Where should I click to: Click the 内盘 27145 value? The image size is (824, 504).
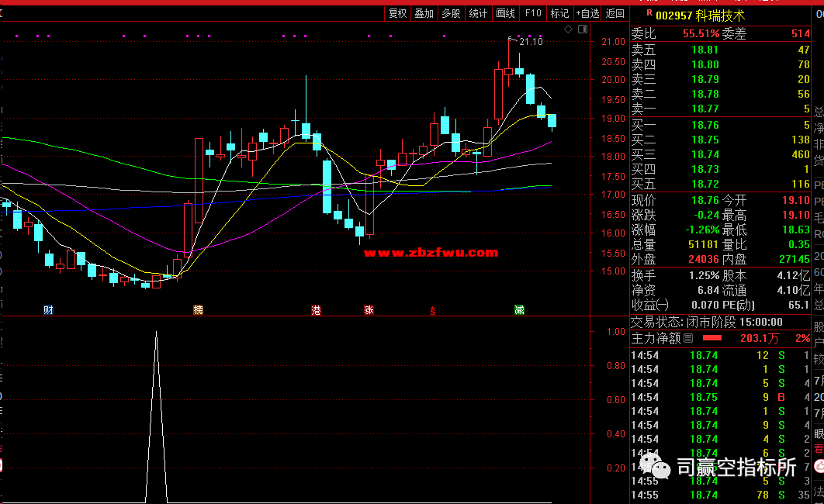tap(795, 259)
